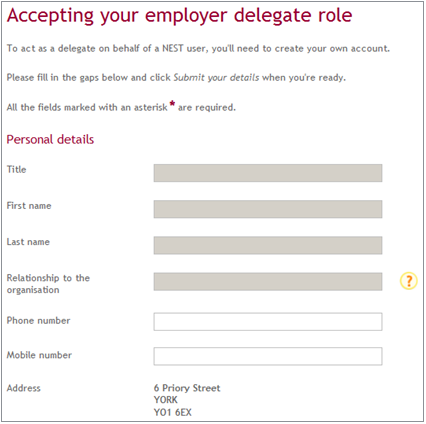Click the yellow question mark help icon
This screenshot has height=424, width=426.
408,281
